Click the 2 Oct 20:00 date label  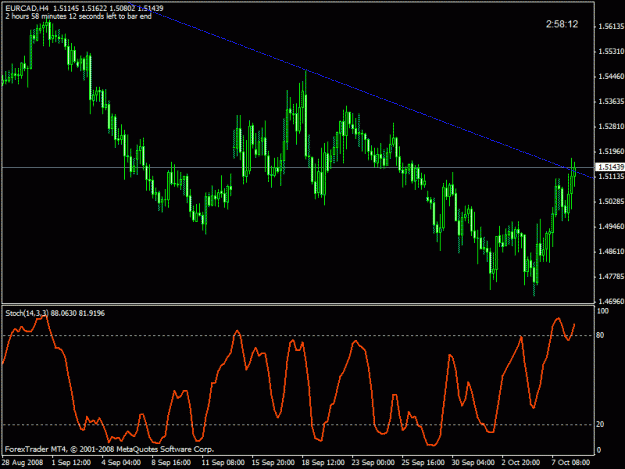click(521, 463)
